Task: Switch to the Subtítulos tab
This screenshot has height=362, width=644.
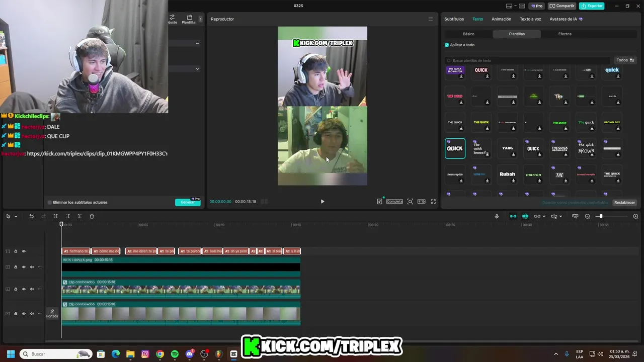Action: pos(454,19)
